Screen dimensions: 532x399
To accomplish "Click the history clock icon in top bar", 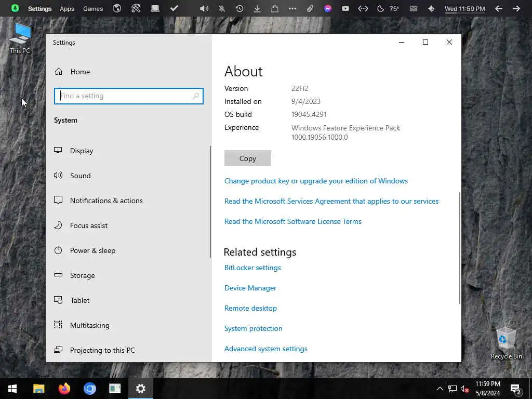I will [x=240, y=8].
